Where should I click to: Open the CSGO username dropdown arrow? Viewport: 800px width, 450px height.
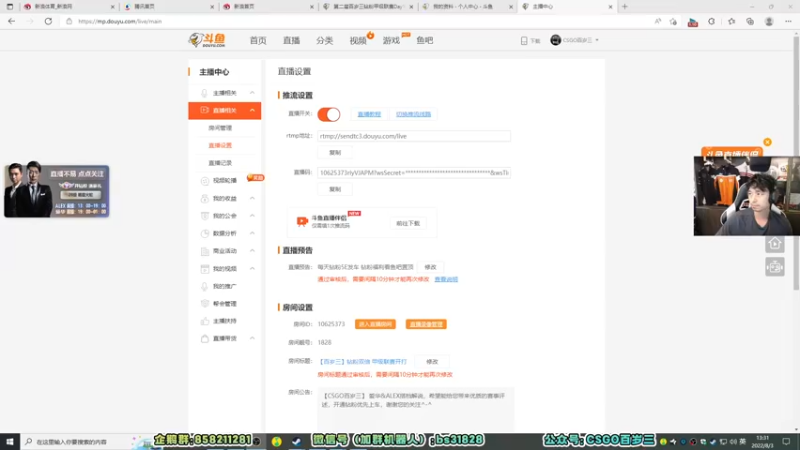click(x=597, y=40)
